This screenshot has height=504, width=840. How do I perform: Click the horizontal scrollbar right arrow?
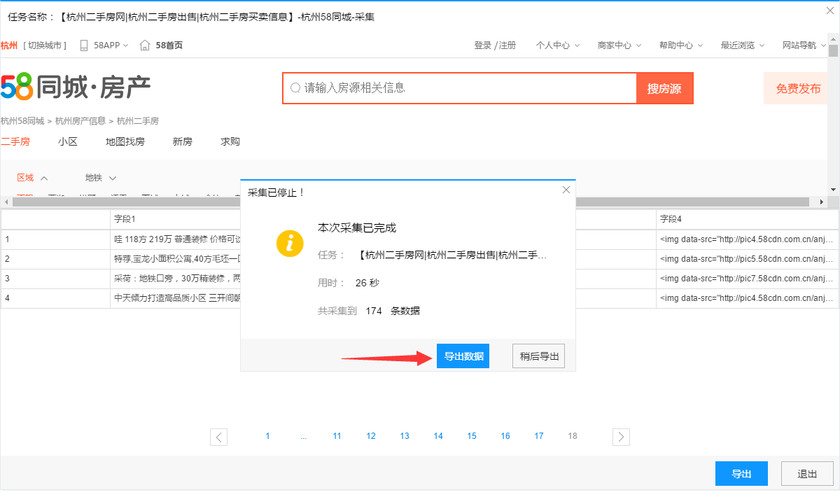point(822,202)
